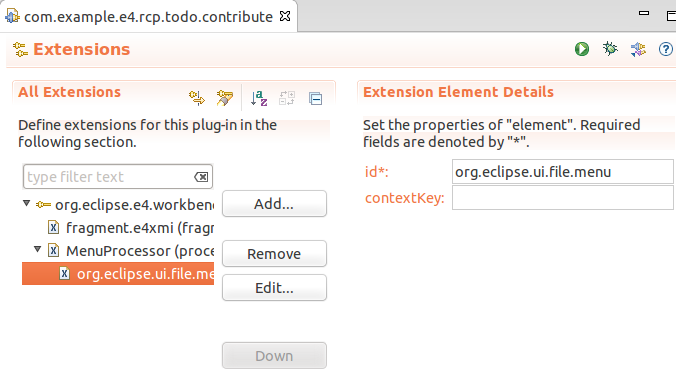
Task: Collapse all extensions in the tree
Action: (316, 99)
